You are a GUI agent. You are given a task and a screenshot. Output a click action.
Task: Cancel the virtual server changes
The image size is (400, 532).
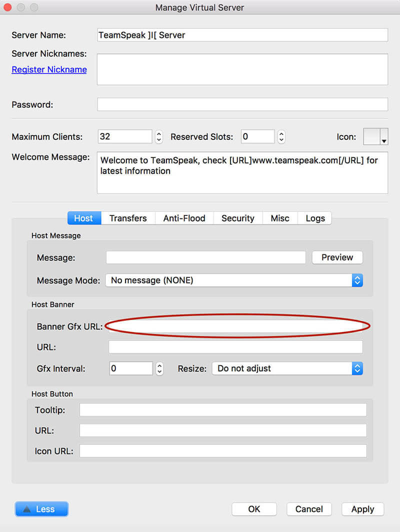coord(308,509)
